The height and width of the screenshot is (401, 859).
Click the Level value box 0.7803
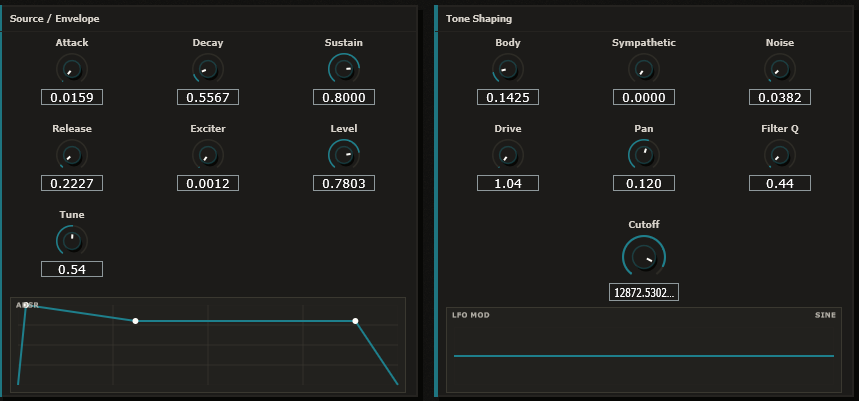(x=343, y=184)
